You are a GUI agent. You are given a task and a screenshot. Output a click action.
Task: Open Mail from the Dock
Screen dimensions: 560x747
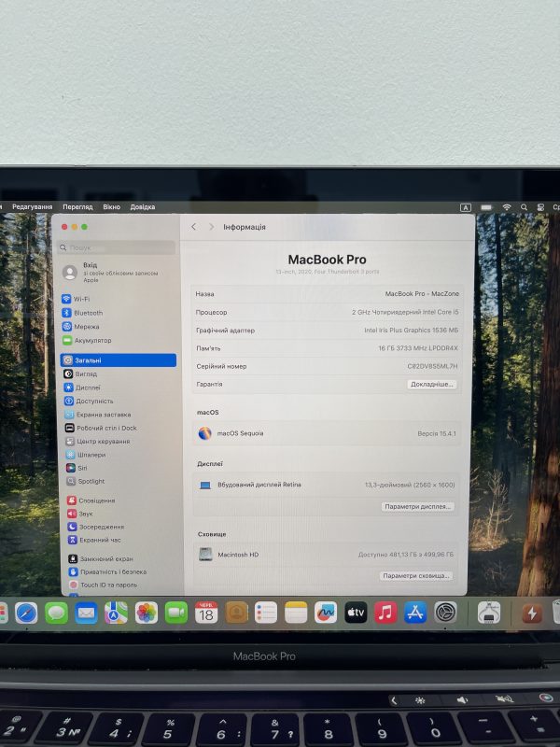click(86, 613)
